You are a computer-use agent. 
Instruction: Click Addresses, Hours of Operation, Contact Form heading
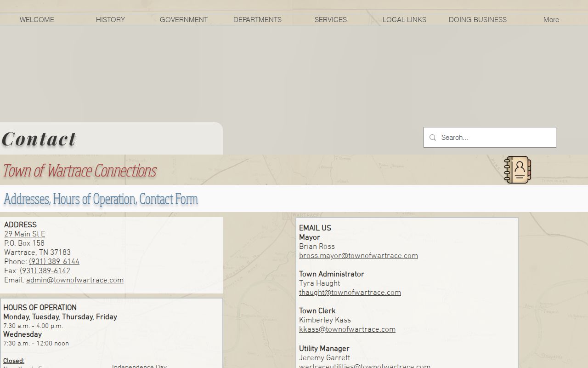click(101, 199)
